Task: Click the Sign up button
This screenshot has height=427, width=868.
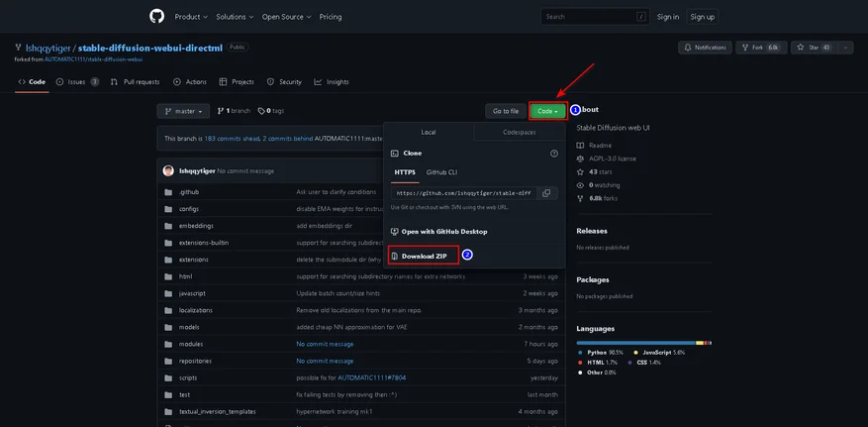Action: pyautogui.click(x=702, y=17)
